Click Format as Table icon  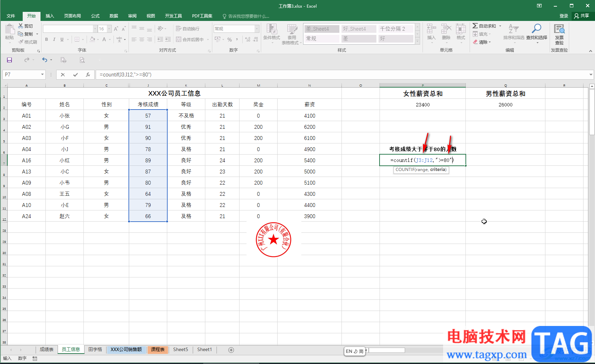pos(292,29)
